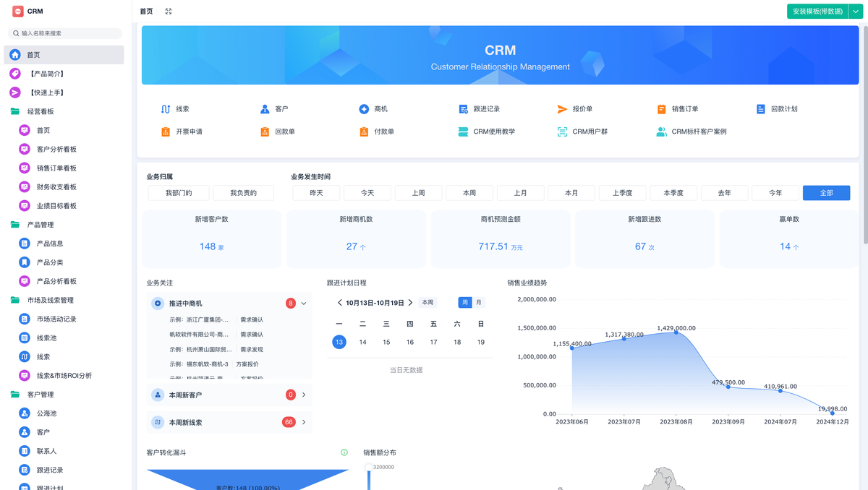Filter business ownership by 我负责的
The height and width of the screenshot is (490, 868).
tap(244, 193)
